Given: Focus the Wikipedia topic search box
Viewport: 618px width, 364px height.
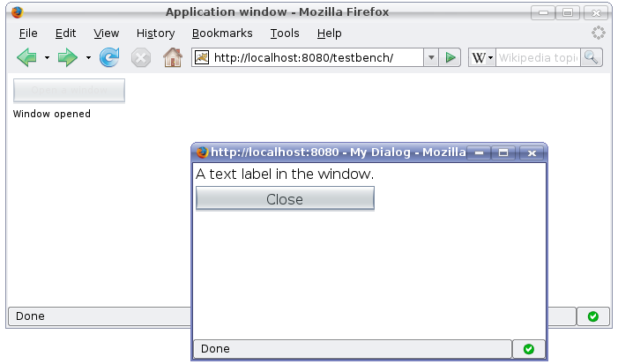Looking at the screenshot, I should (x=538, y=58).
